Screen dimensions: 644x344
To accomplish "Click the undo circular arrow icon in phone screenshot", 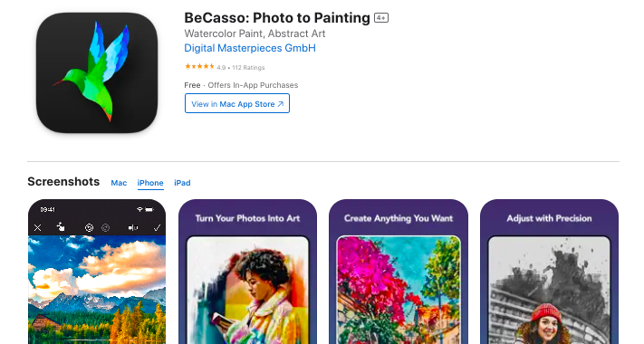I will click(89, 227).
